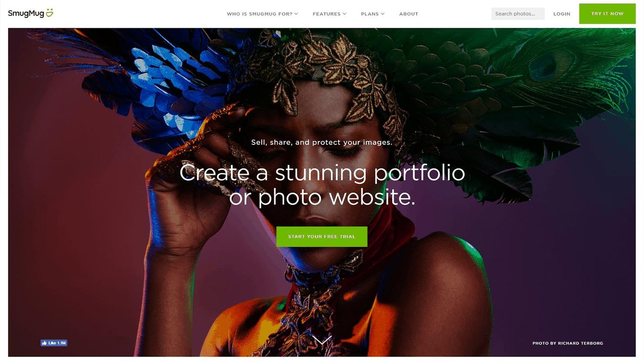Screen dimensions: 644x361
Task: Click the Facebook thumbs-up Like icon
Action: pyautogui.click(x=44, y=343)
